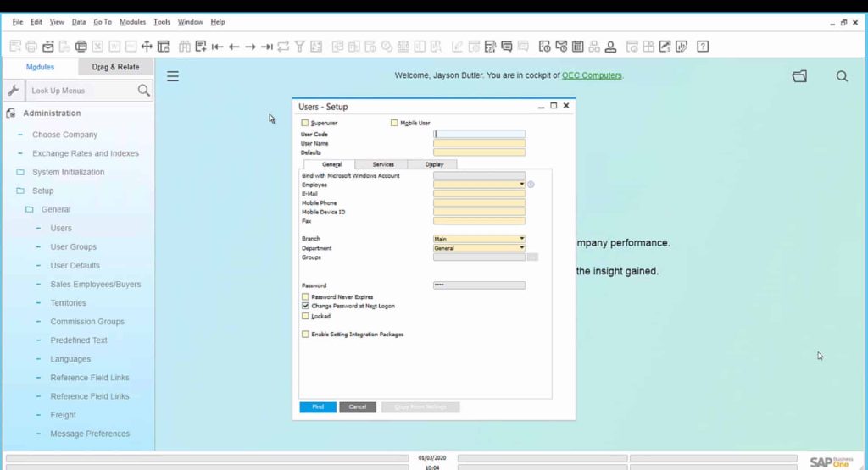Image resolution: width=868 pixels, height=470 pixels.
Task: Click the Print printer toolbar icon
Action: [31, 47]
